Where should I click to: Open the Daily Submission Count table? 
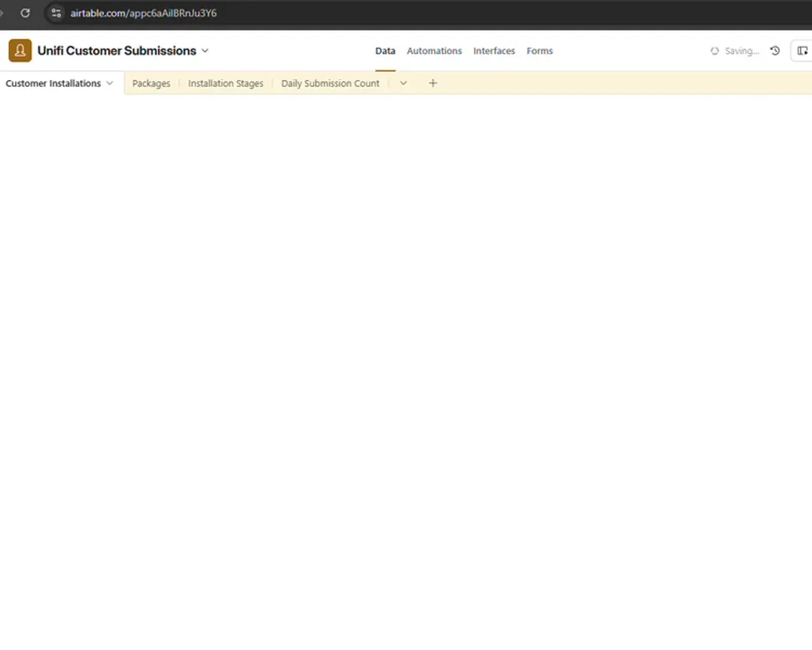tap(331, 83)
